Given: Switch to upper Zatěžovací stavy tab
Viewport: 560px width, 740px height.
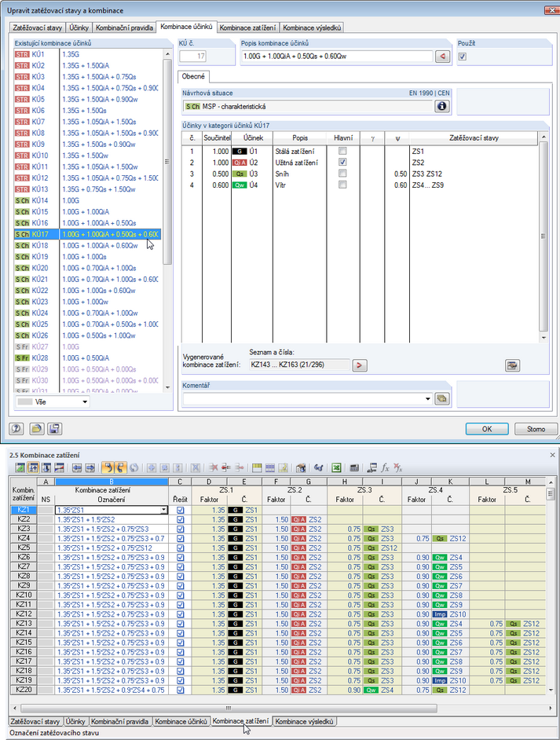Looking at the screenshot, I should click(37, 27).
